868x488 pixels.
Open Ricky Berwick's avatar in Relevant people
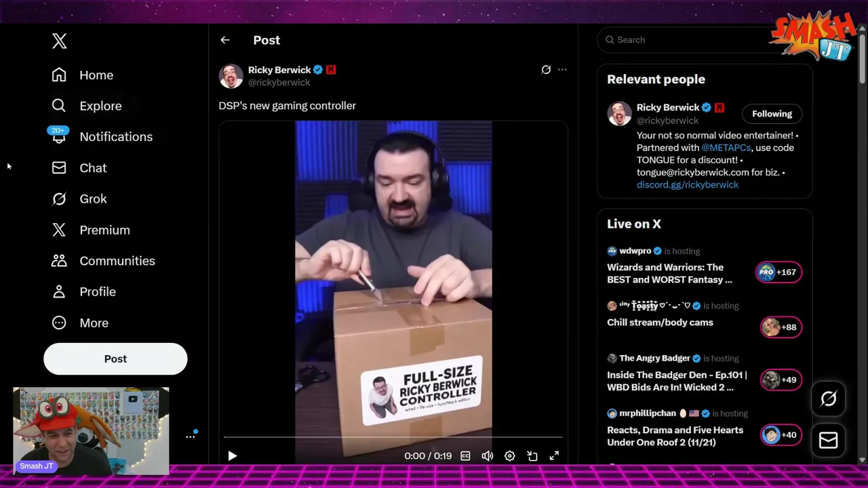(x=619, y=114)
